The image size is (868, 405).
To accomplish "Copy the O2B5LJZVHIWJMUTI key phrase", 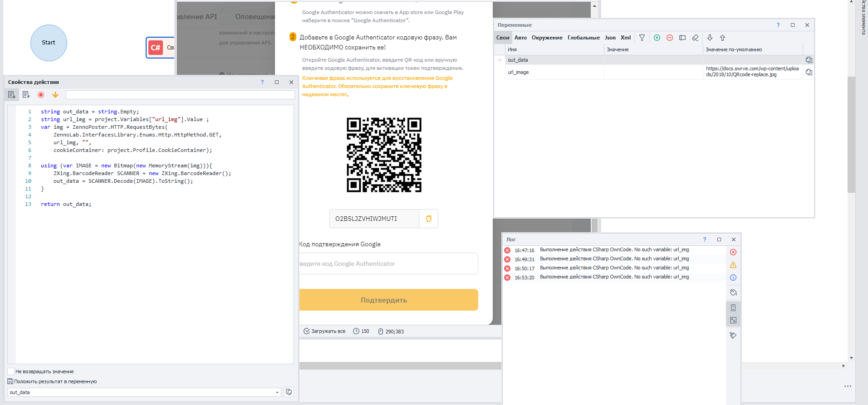I will tap(428, 219).
